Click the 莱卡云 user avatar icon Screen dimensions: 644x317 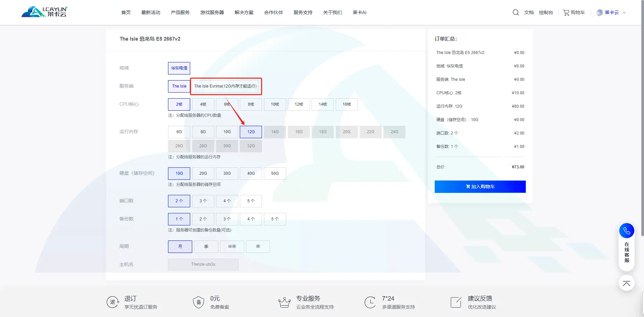point(600,12)
